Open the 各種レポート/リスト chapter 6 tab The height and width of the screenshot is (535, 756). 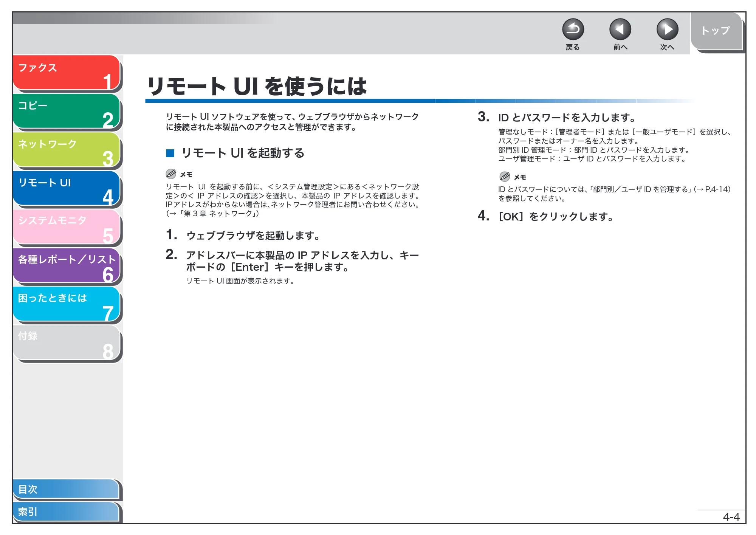click(x=67, y=265)
